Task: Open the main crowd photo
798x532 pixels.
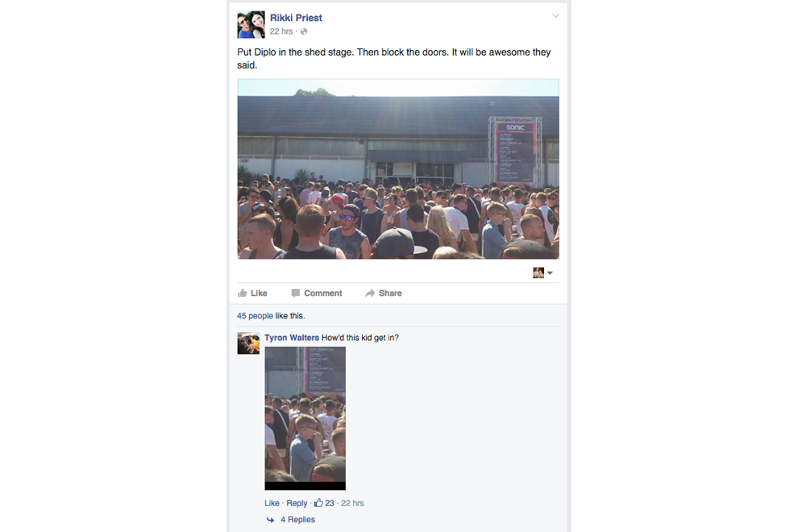Action: tap(398, 169)
